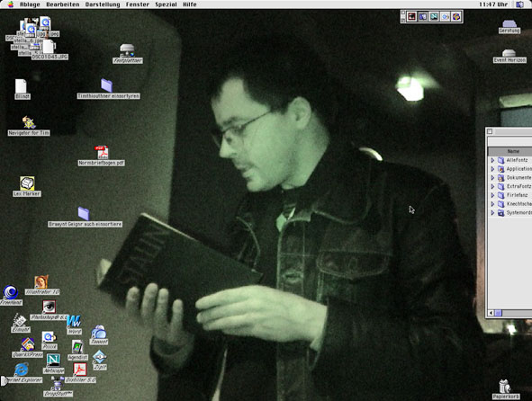Viewport: 532px width, 401px height.
Task: Select the DV movie editor alias icon
Action: (x=19, y=320)
